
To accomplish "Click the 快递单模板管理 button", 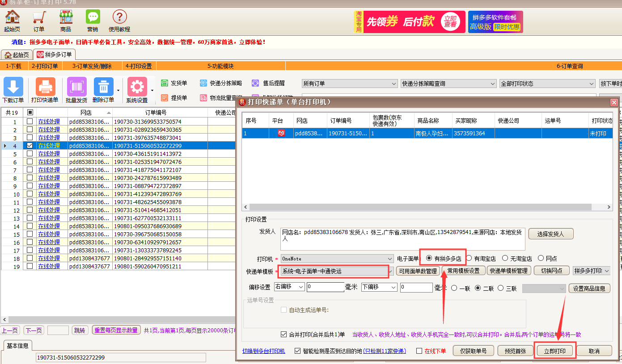I will click(509, 271).
